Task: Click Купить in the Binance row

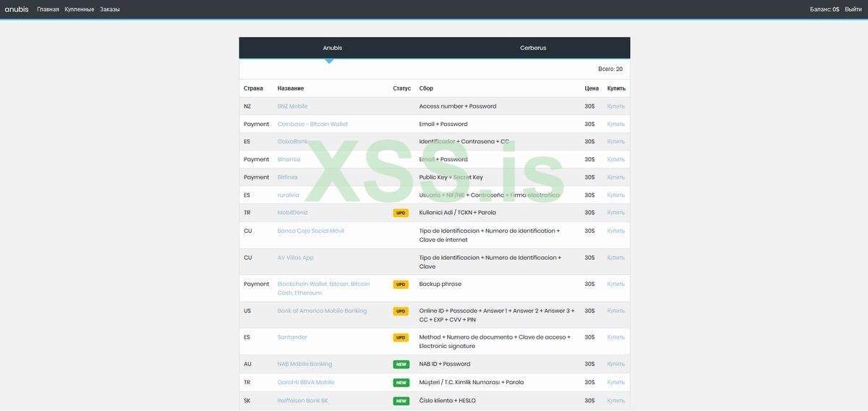Action: 616,159
